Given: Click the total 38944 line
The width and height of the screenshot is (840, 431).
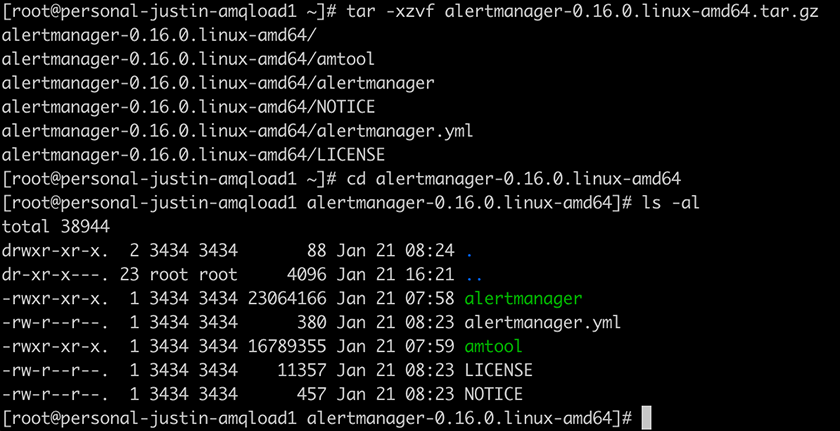Looking at the screenshot, I should point(56,227).
